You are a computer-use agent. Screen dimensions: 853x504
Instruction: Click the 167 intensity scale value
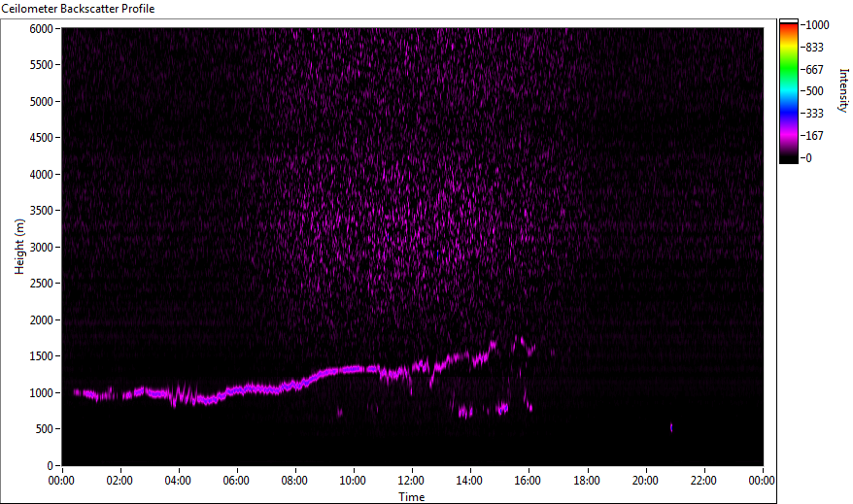814,136
